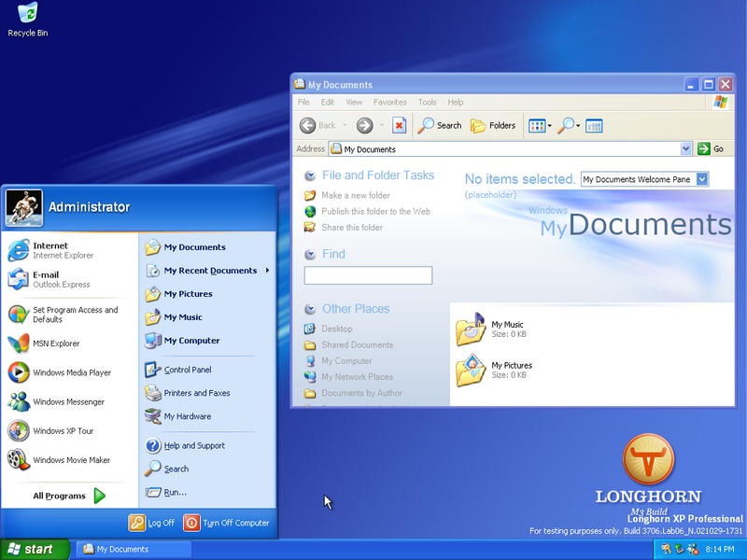
Task: Expand the My Recent Documents submenu
Action: tap(209, 271)
